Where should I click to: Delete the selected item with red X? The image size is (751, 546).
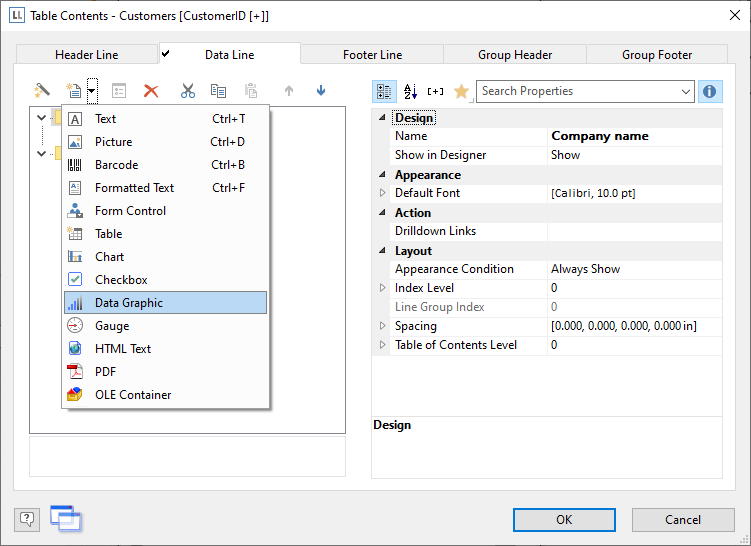[x=151, y=91]
